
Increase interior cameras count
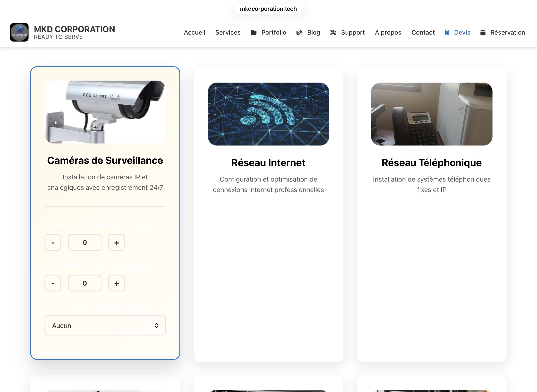pyautogui.click(x=117, y=242)
